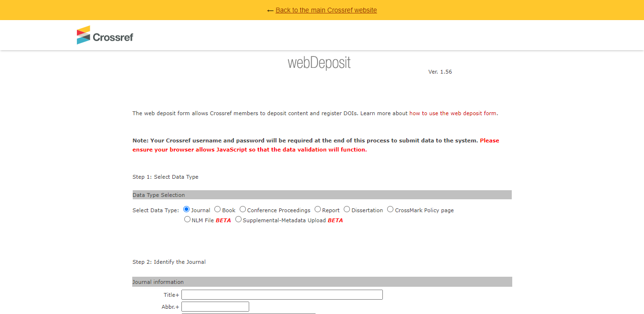Click the red BETA label beside NLM File
Viewport: 644px width, 314px height.
pos(222,219)
